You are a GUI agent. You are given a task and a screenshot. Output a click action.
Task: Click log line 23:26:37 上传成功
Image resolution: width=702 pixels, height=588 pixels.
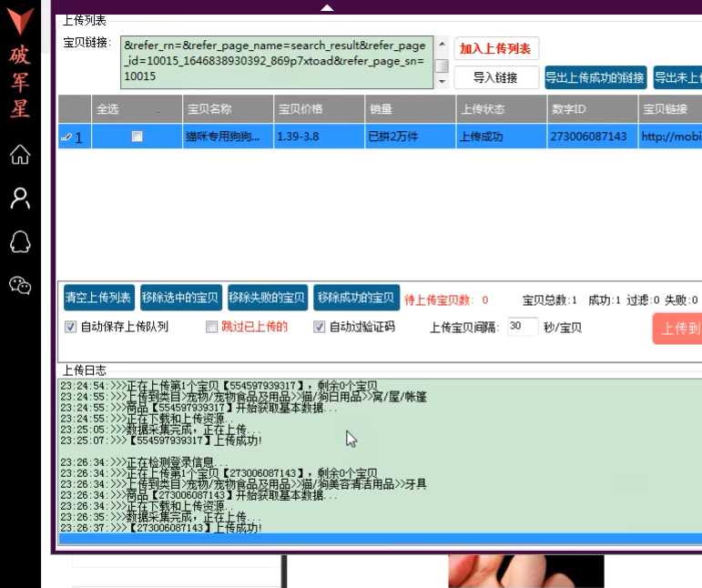[161, 528]
